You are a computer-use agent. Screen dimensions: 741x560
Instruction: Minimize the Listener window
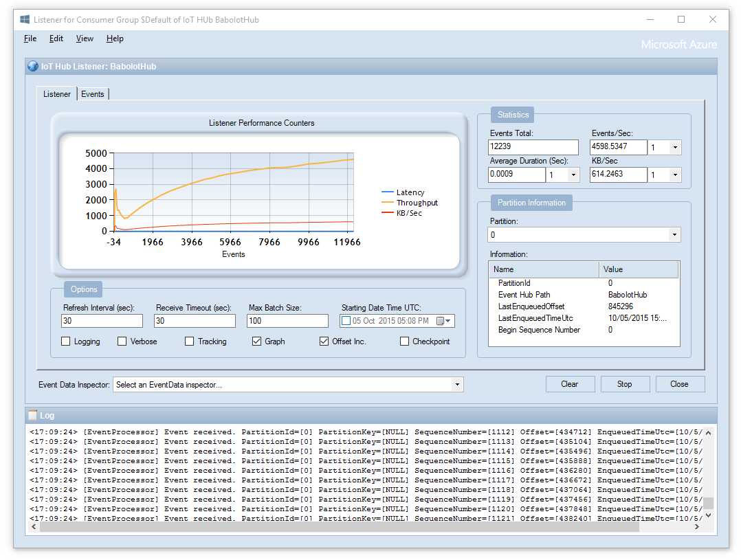[650, 19]
